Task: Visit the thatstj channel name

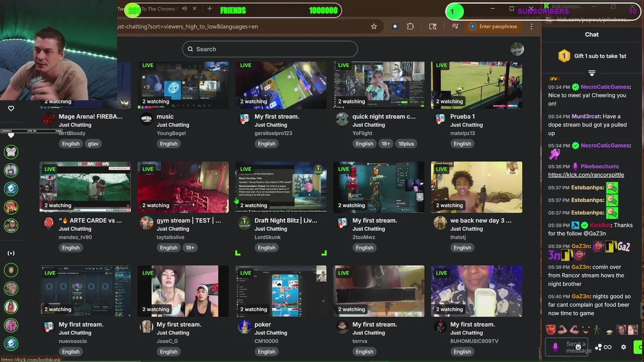Action: pyautogui.click(x=460, y=237)
